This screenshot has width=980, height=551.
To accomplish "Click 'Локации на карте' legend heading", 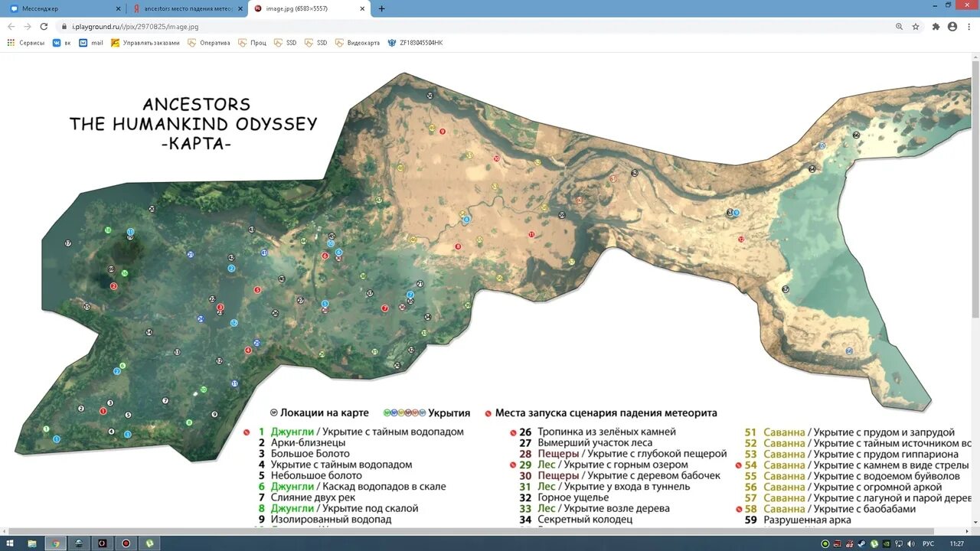I will pos(325,412).
